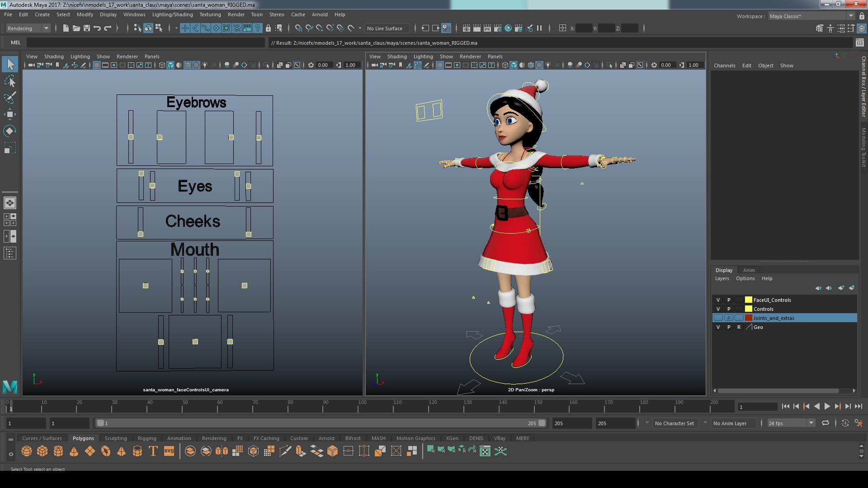Open the Rendering menu set dropdown
Image resolution: width=868 pixels, height=488 pixels.
28,28
